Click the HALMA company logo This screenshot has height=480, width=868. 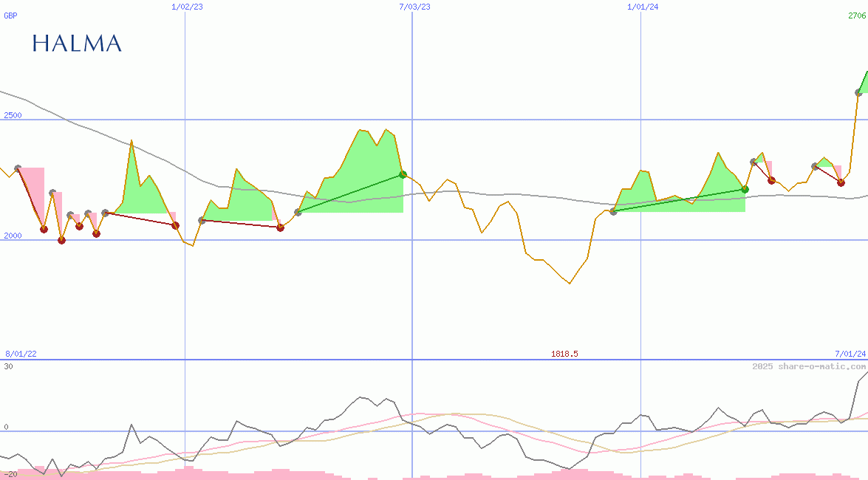coord(77,44)
